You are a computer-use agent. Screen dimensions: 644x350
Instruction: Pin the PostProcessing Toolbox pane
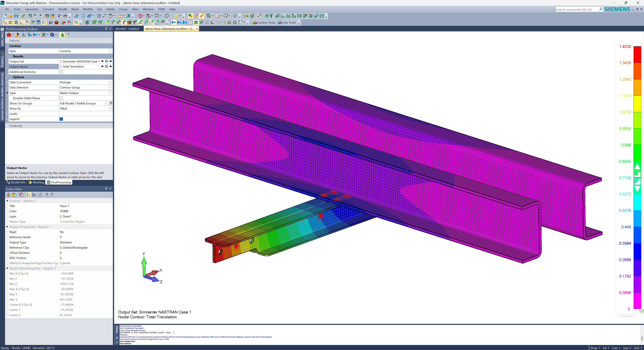(x=106, y=29)
